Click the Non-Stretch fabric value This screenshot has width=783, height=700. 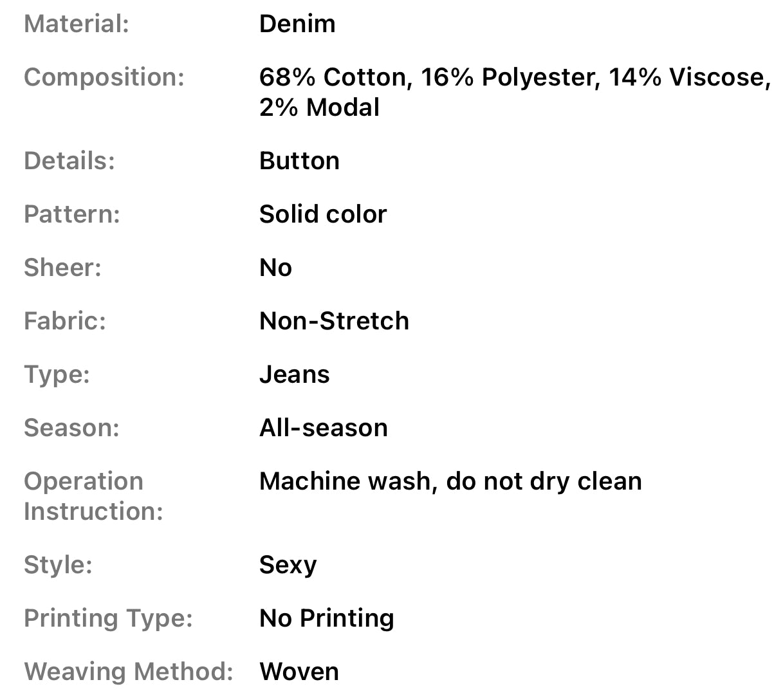tap(334, 321)
